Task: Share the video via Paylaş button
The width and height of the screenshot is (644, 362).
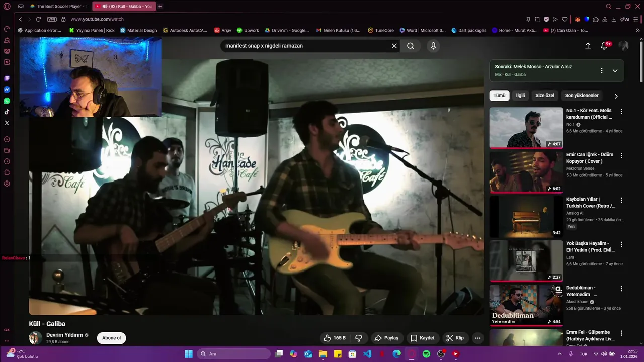Action: coord(386,338)
